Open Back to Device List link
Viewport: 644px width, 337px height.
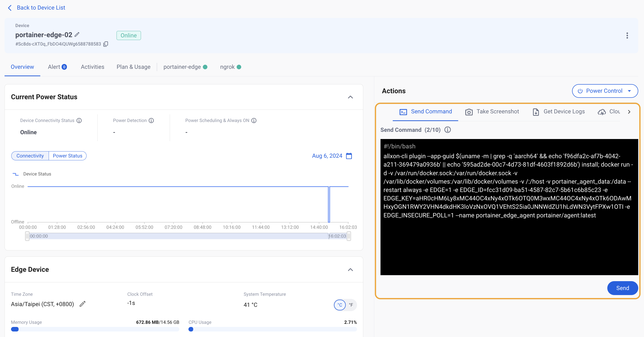41,8
